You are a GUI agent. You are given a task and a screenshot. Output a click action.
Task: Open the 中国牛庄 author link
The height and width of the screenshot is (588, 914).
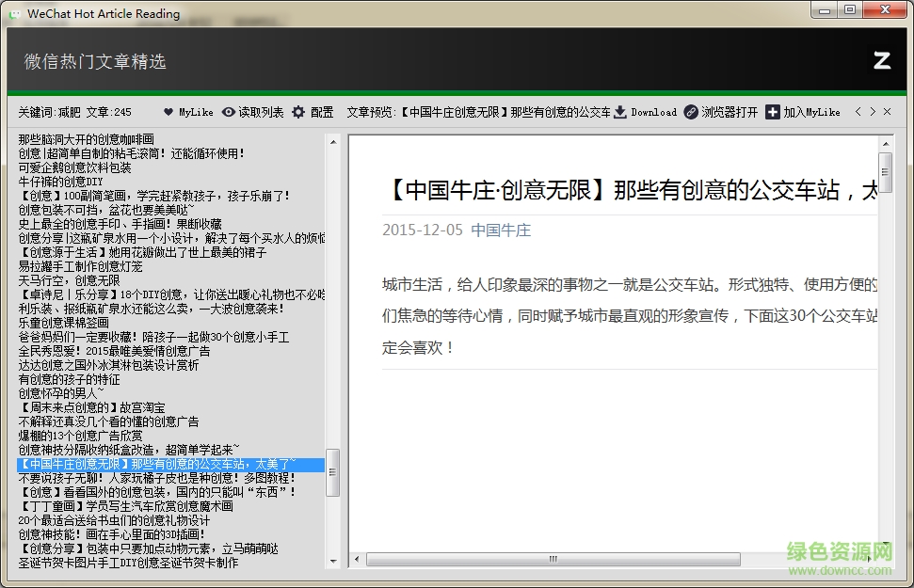point(500,229)
